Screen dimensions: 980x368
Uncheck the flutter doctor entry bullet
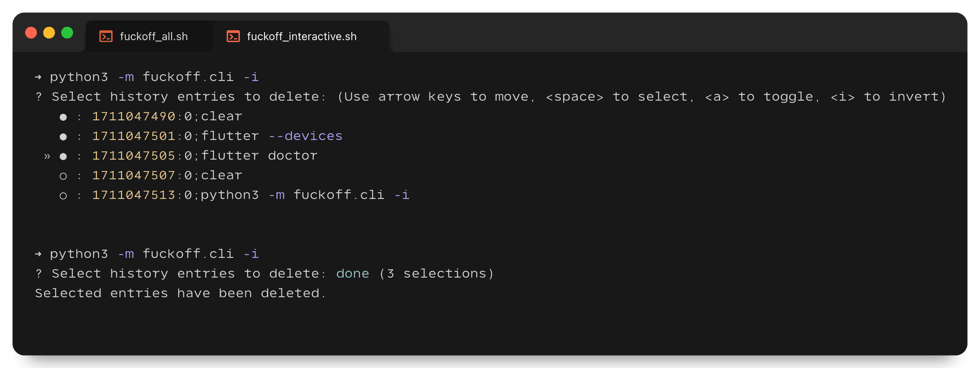click(x=63, y=156)
